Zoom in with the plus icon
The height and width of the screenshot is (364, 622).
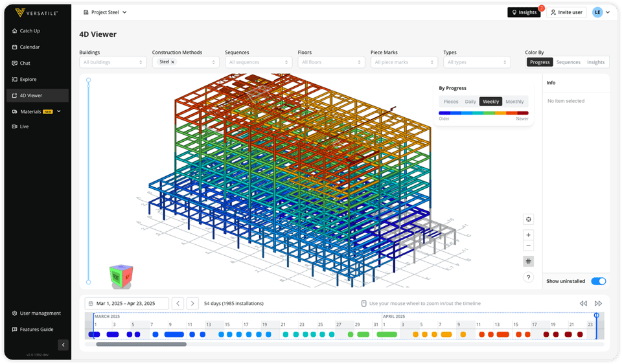click(x=528, y=235)
